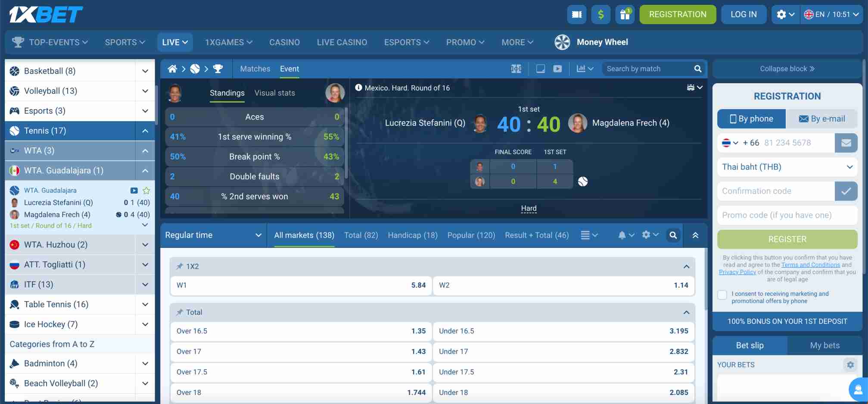Select the Tennis sport icon in sidebar
868x404 pixels.
[14, 131]
